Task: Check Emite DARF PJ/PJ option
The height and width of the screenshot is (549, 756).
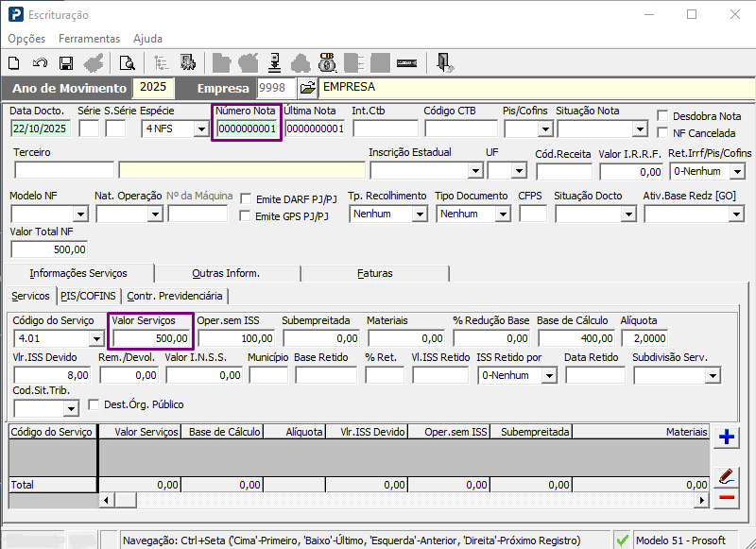Action: coord(247,199)
